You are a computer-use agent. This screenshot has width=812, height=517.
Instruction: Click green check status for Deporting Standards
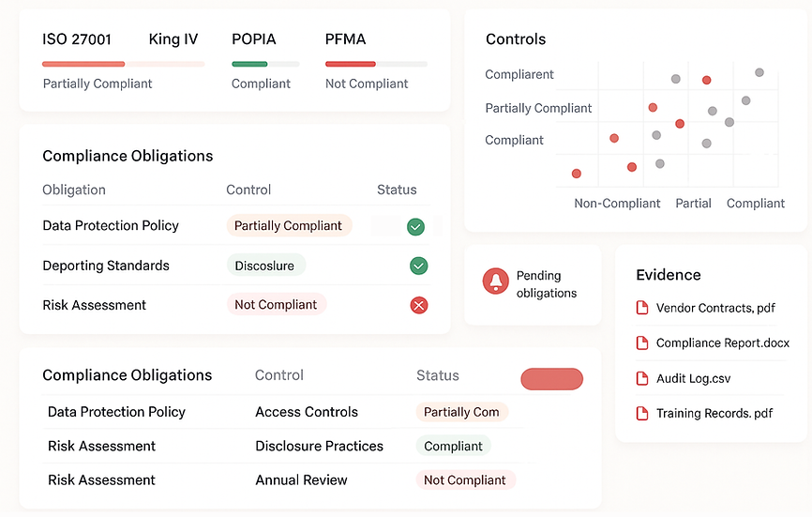(x=419, y=266)
